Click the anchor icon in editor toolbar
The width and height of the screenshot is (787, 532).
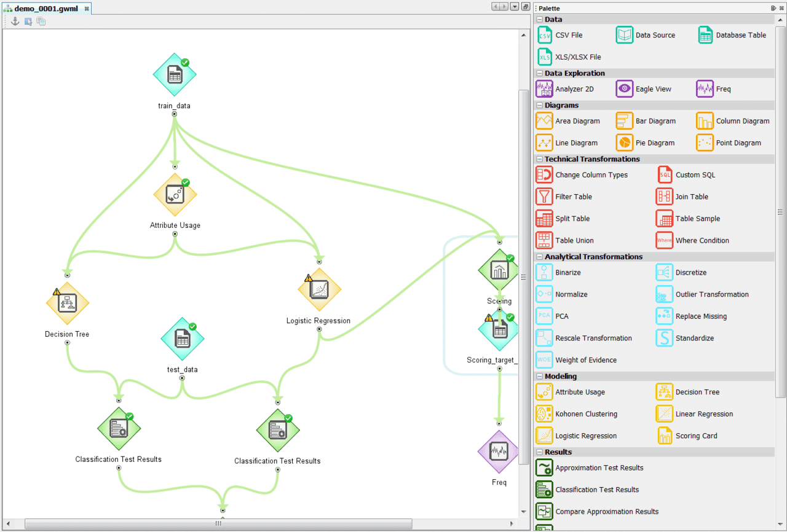pos(15,22)
